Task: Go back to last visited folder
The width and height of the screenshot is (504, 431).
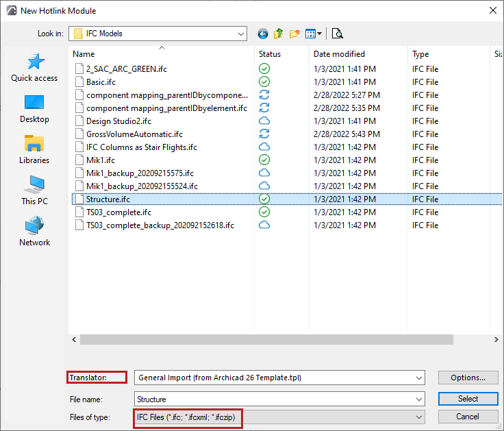Action: pyautogui.click(x=262, y=34)
